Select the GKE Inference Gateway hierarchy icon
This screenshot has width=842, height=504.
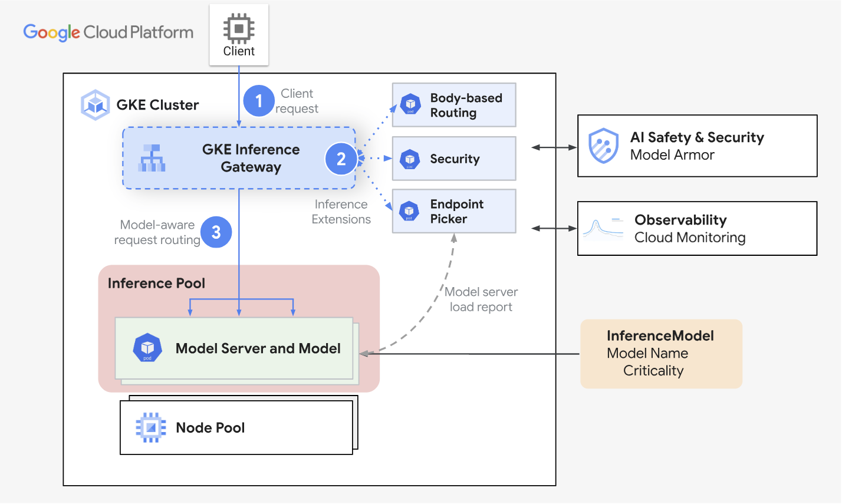(x=152, y=158)
